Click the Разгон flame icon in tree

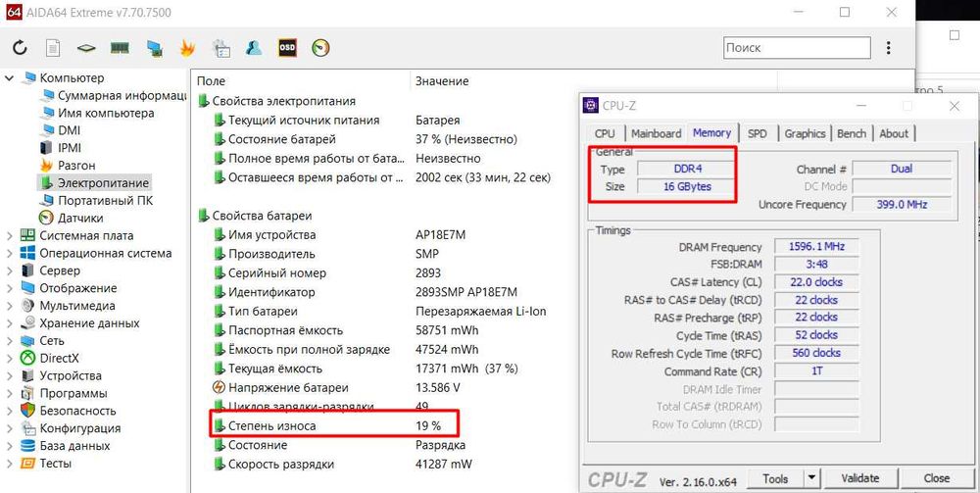click(46, 166)
